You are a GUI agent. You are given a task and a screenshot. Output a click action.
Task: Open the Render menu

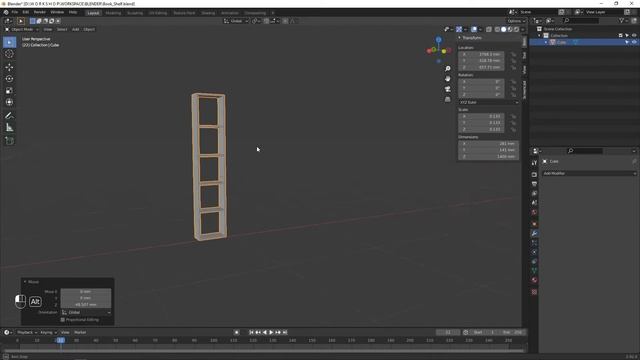coord(40,13)
